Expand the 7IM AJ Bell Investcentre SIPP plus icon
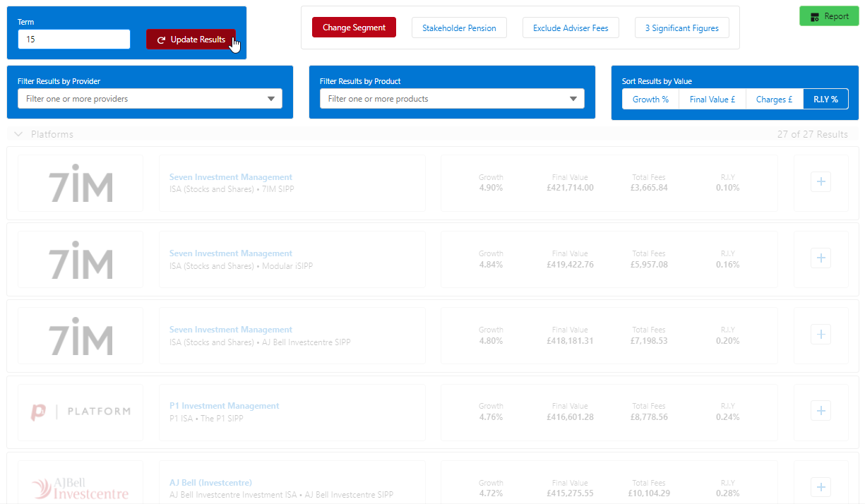The image size is (865, 504). click(x=821, y=335)
